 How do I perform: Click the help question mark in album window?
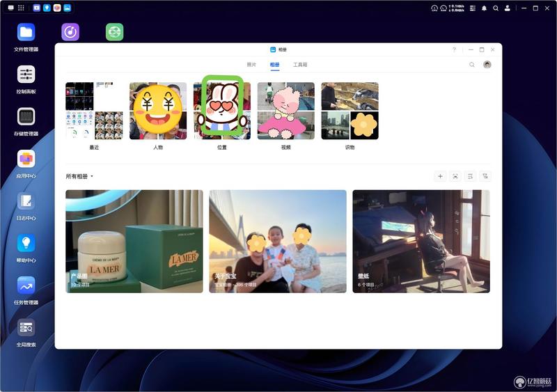pyautogui.click(x=454, y=49)
